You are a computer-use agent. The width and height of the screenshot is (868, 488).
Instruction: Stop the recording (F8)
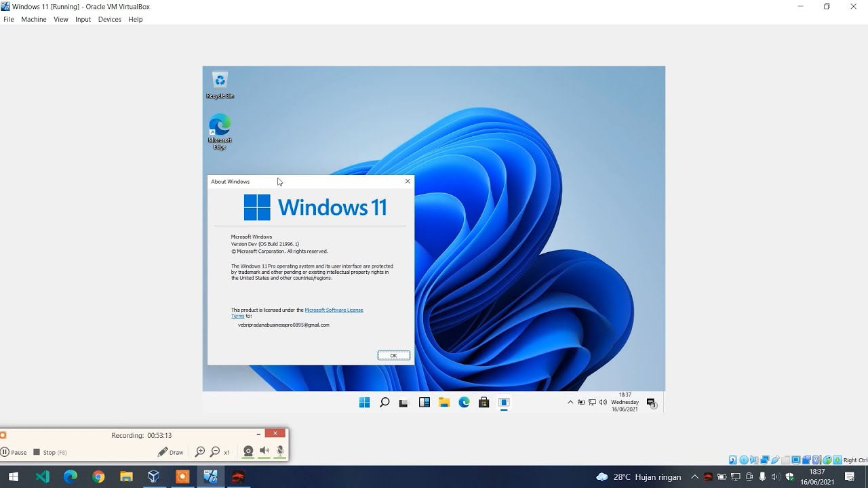[x=50, y=452]
